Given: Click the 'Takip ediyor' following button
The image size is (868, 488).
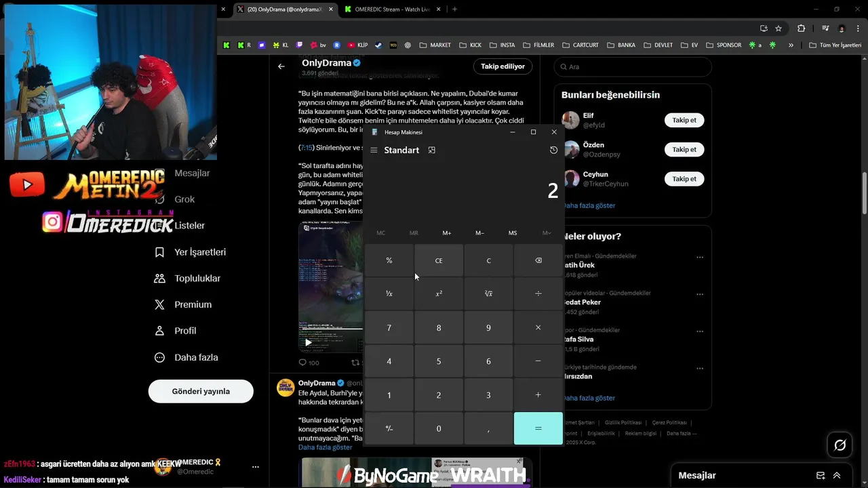Looking at the screenshot, I should click(x=502, y=66).
